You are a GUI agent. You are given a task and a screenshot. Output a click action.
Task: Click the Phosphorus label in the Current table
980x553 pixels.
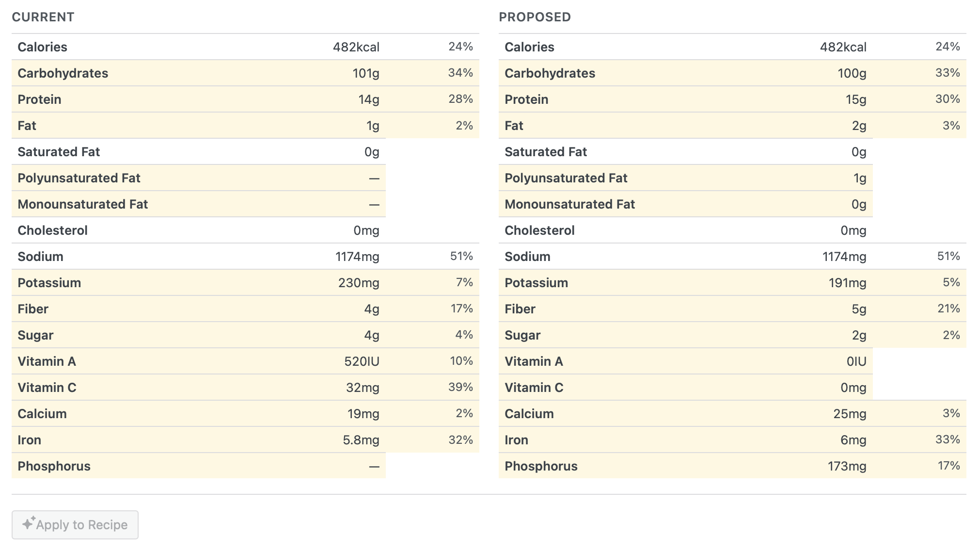54,466
